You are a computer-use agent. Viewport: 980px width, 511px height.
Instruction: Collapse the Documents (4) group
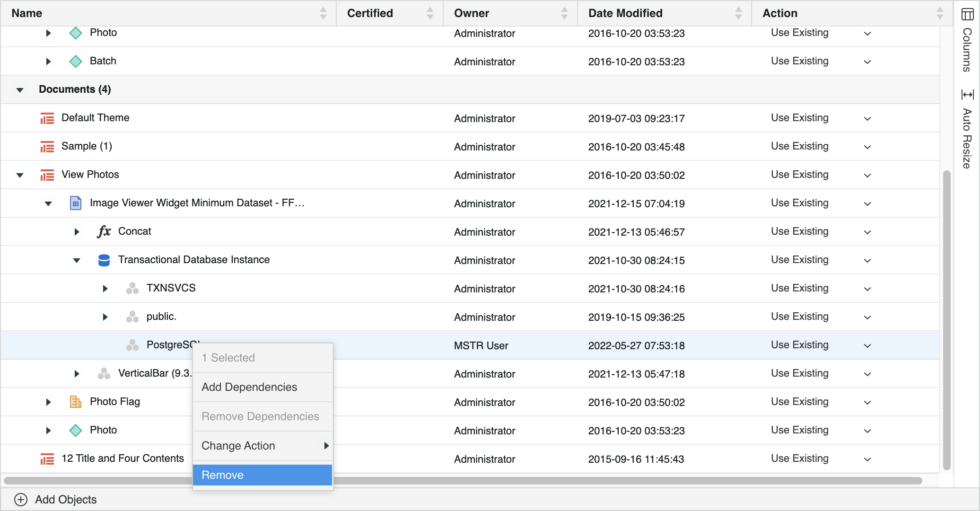pyautogui.click(x=20, y=90)
